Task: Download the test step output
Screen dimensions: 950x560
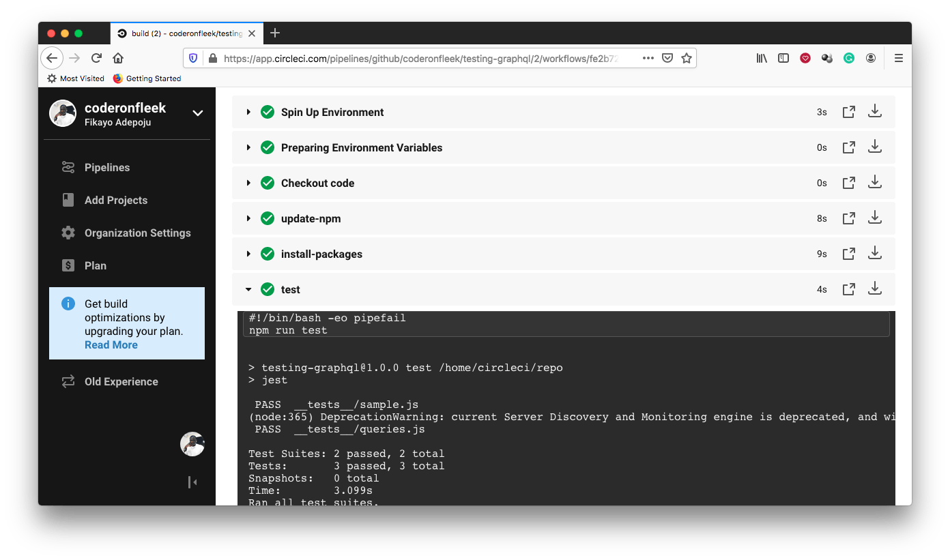Action: pyautogui.click(x=875, y=289)
